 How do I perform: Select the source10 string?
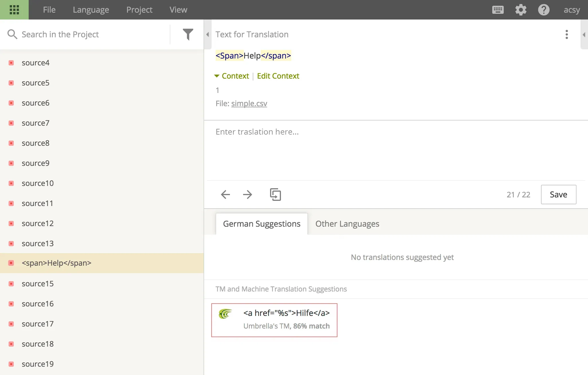tap(102, 183)
